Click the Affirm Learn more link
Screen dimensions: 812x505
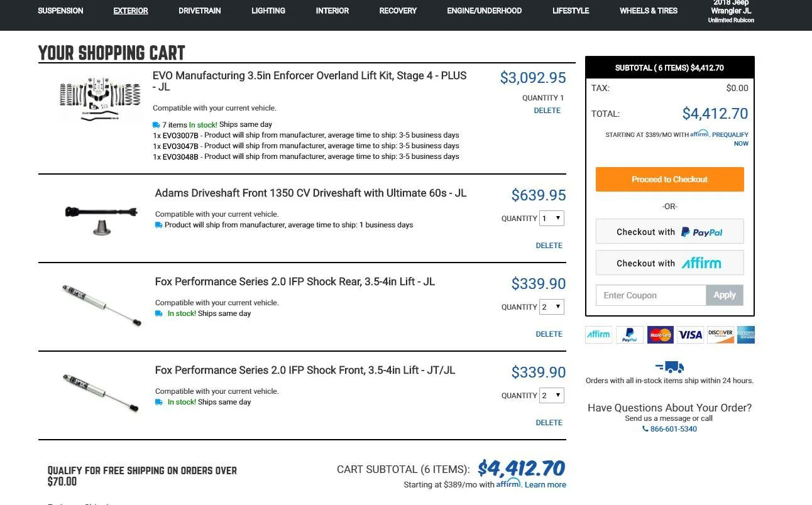546,485
